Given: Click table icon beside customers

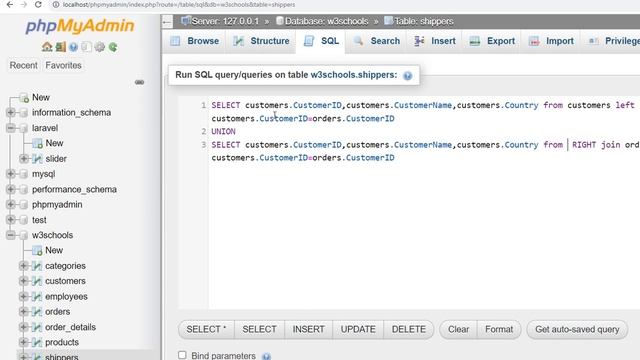Looking at the screenshot, I should [37, 281].
